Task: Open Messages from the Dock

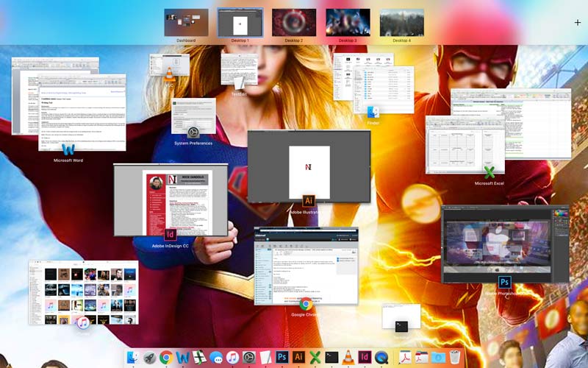Action: [216, 358]
